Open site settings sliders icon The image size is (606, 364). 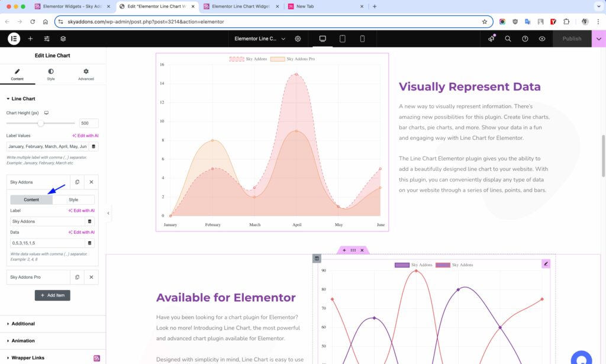pos(47,38)
